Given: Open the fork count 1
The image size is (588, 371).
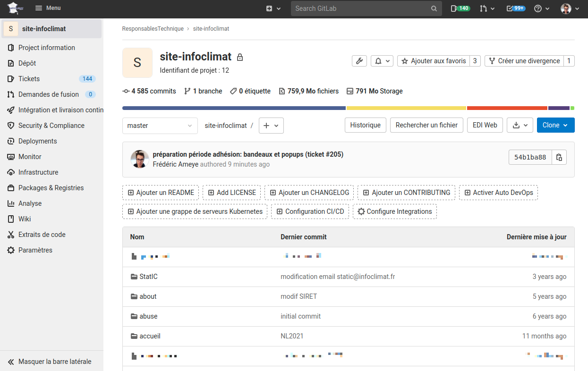Looking at the screenshot, I should (x=569, y=61).
